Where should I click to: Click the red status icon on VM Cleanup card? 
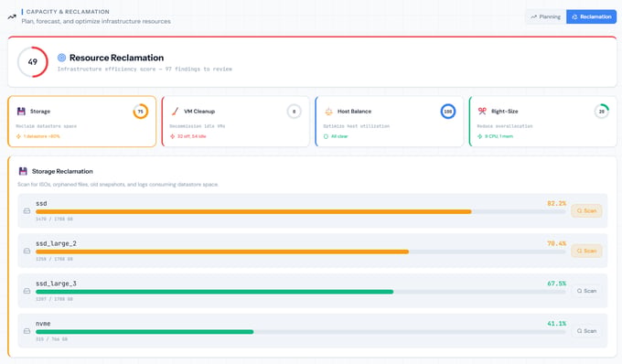[x=172, y=136]
